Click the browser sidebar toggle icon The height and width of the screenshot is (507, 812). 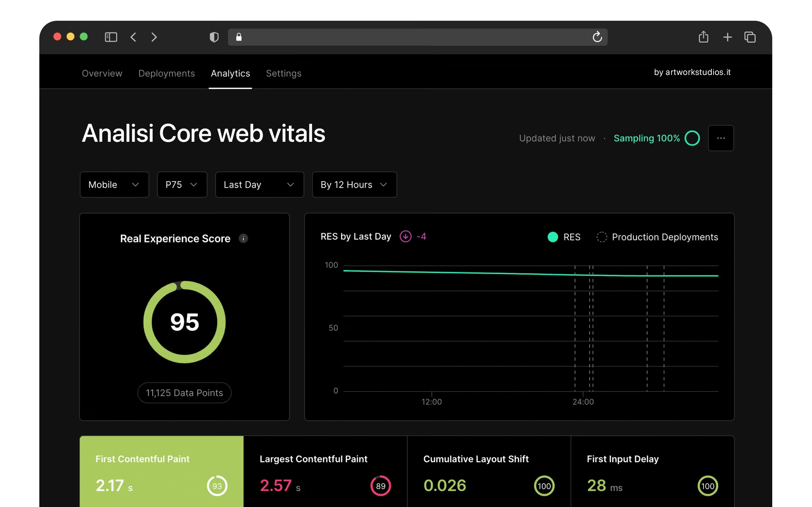coord(110,37)
